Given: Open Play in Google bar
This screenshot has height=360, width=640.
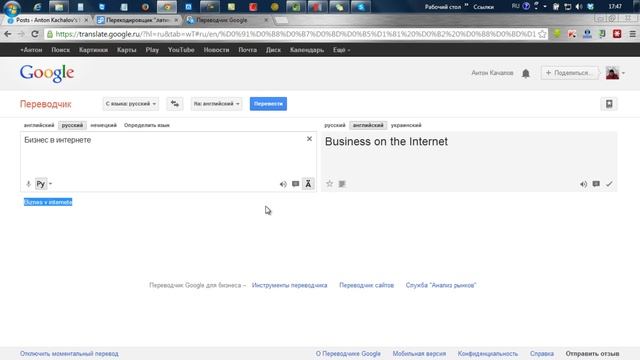Looking at the screenshot, I should (152, 50).
